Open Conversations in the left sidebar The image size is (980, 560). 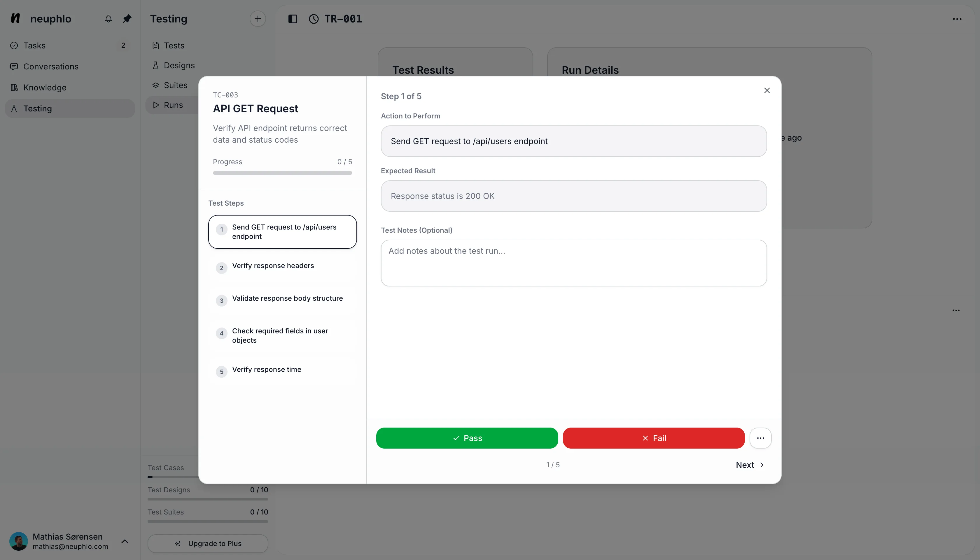click(x=51, y=66)
